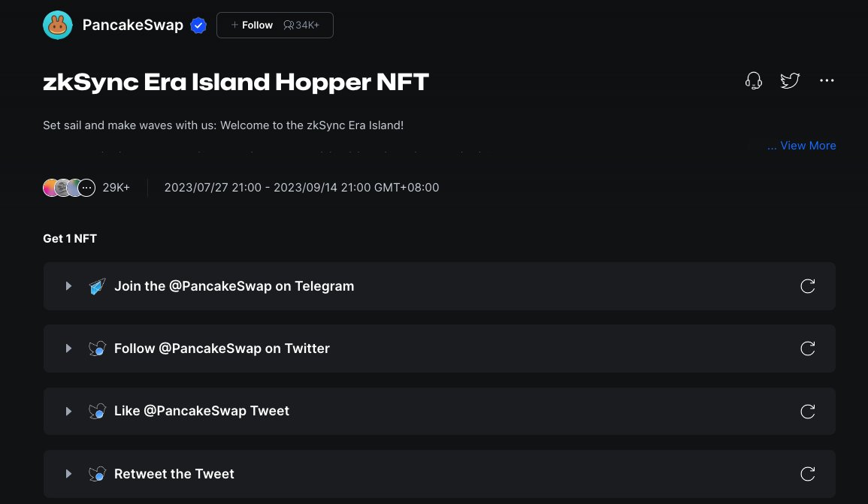This screenshot has height=504, width=868.
Task: Click Twitter icon in Retweet the Tweet row
Action: pyautogui.click(x=98, y=474)
